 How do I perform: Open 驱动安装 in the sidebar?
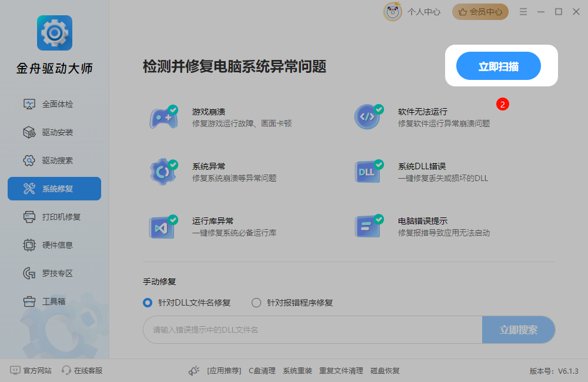coord(54,132)
